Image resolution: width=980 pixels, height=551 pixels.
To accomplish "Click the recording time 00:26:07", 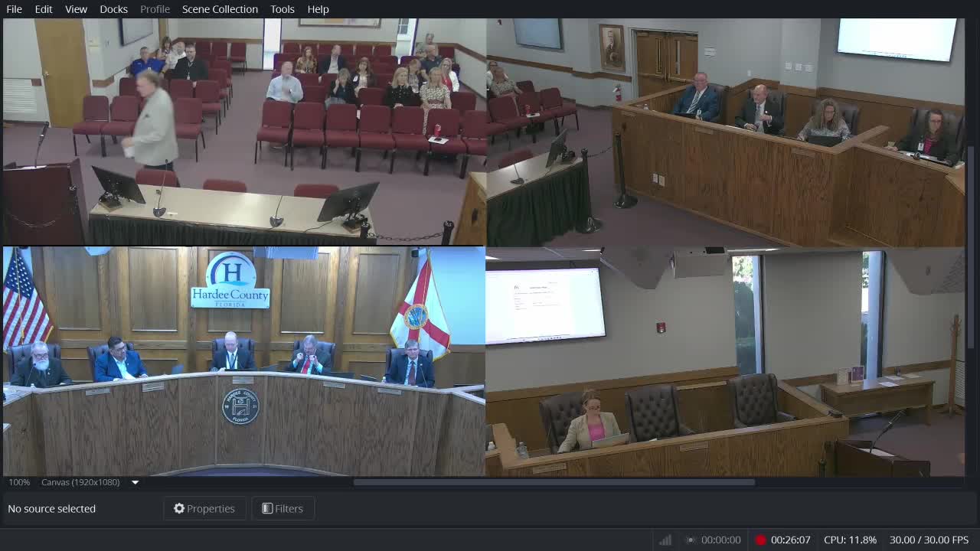I will coord(791,540).
